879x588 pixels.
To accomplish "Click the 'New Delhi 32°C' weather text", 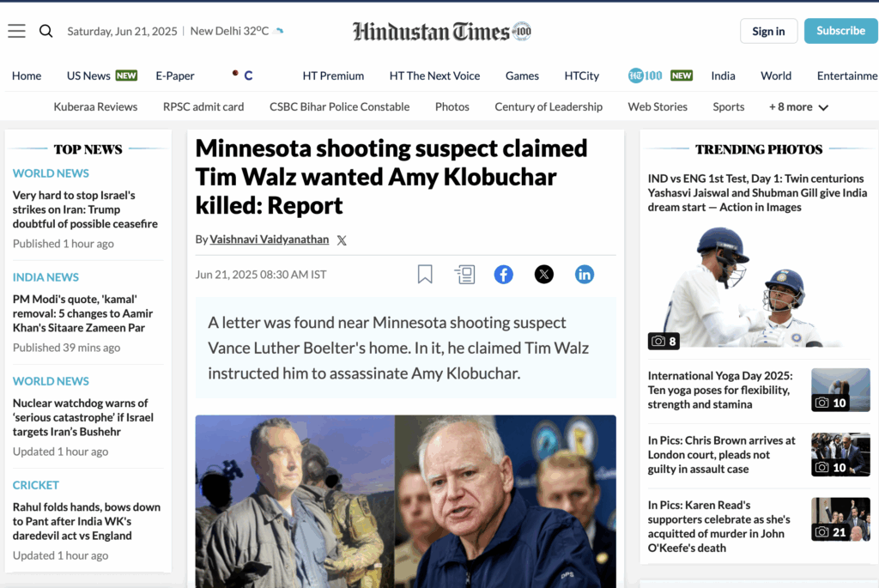I will 229,31.
